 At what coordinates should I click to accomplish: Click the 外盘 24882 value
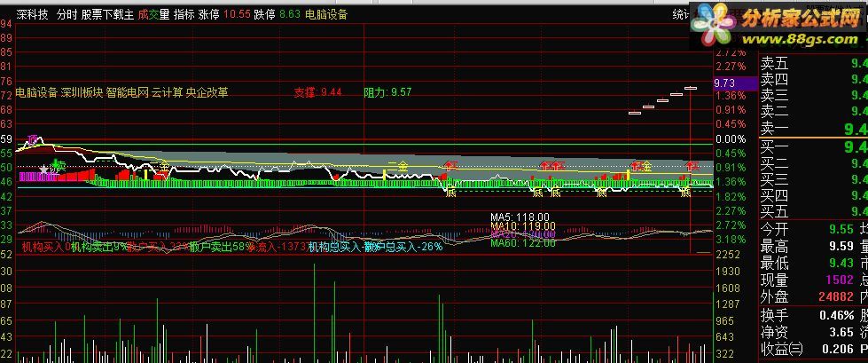[x=835, y=296]
